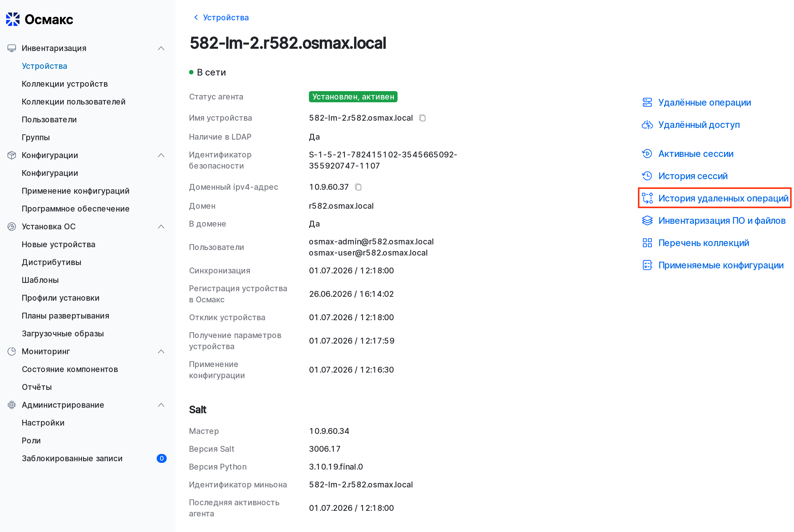Open Устройства in the sidebar
The height and width of the screenshot is (532, 794).
coord(44,66)
